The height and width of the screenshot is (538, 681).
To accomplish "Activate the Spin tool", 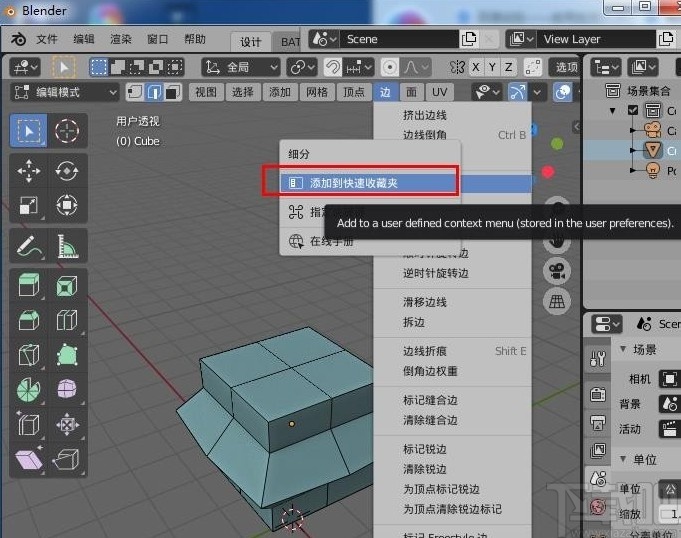I will (29, 389).
